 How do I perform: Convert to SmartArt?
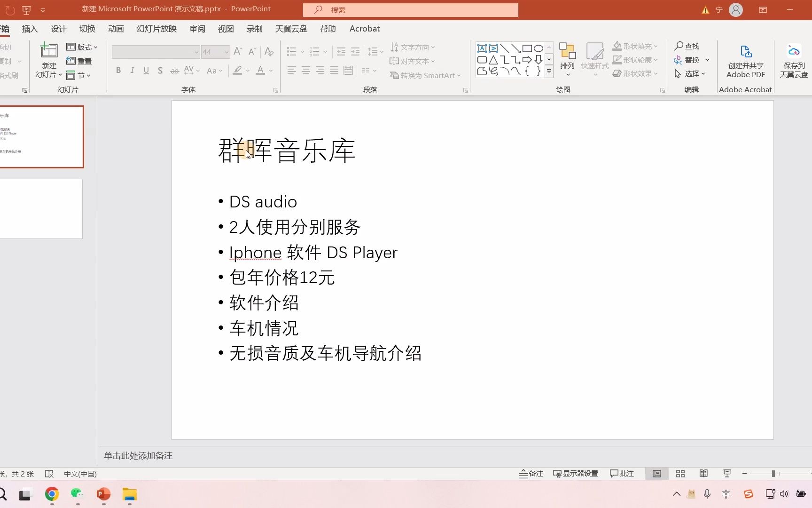pyautogui.click(x=425, y=75)
